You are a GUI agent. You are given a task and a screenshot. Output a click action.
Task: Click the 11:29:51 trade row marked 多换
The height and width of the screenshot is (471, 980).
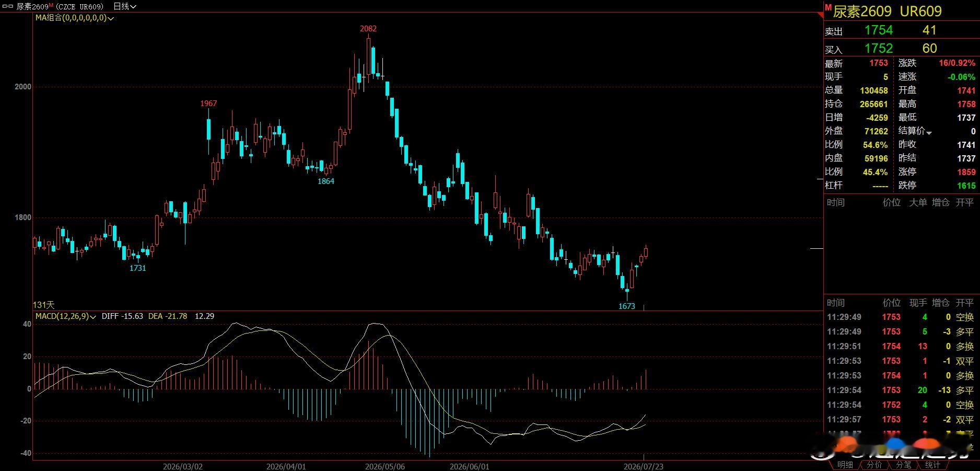(901, 346)
